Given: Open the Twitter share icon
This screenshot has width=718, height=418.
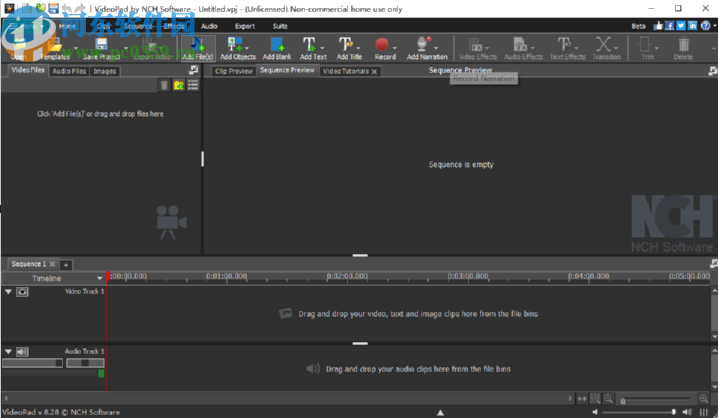Looking at the screenshot, I should (681, 26).
